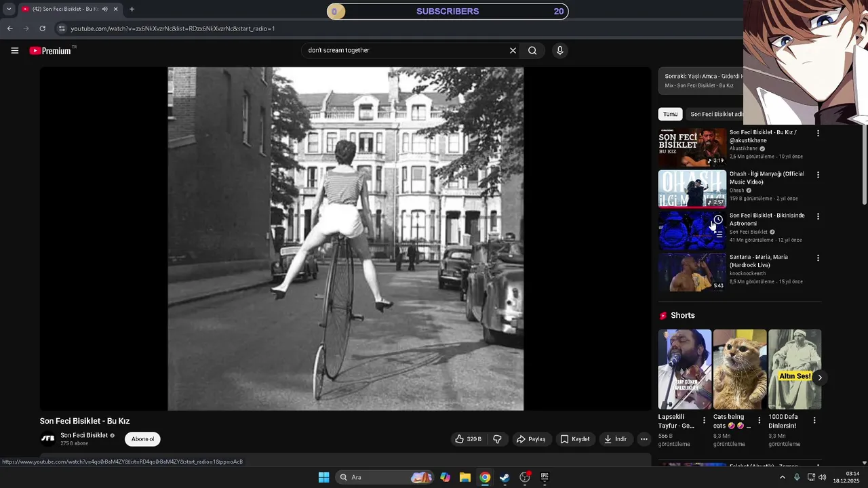Start voice search with the microphone

(559, 50)
